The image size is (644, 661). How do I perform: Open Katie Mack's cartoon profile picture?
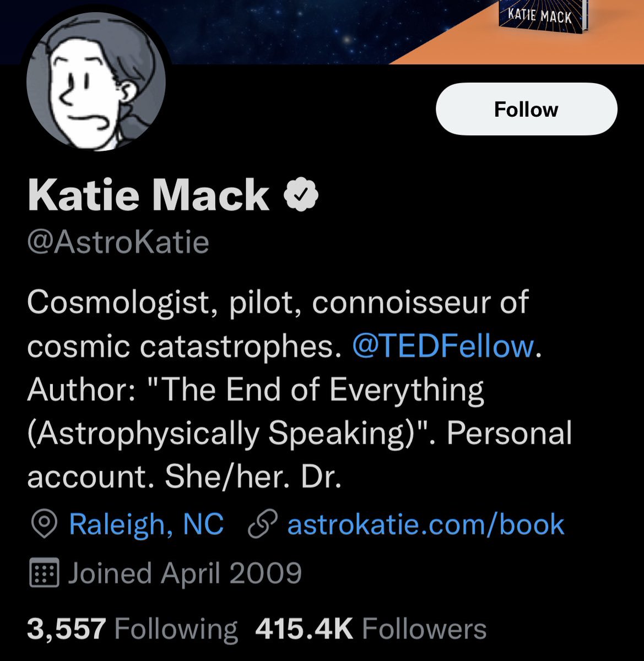tap(96, 81)
